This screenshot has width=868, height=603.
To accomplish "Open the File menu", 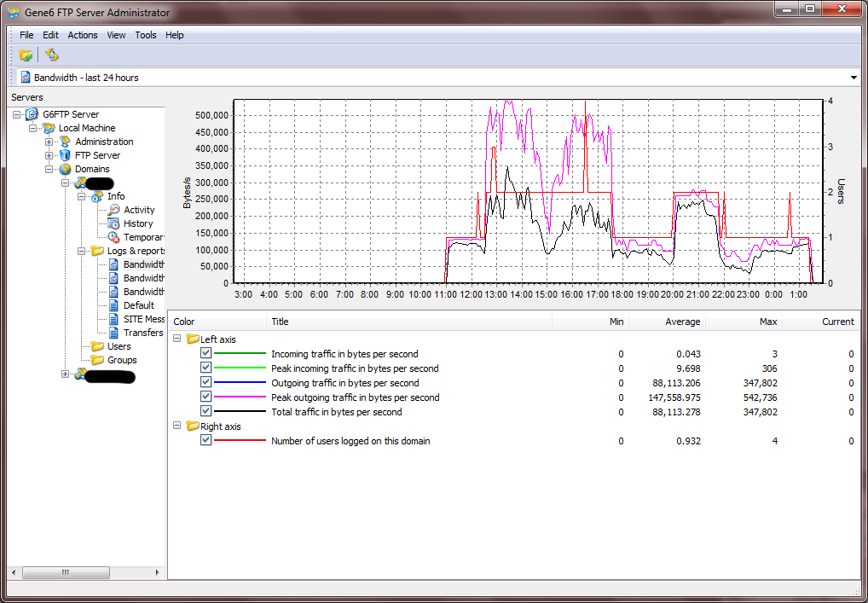I will coord(26,35).
